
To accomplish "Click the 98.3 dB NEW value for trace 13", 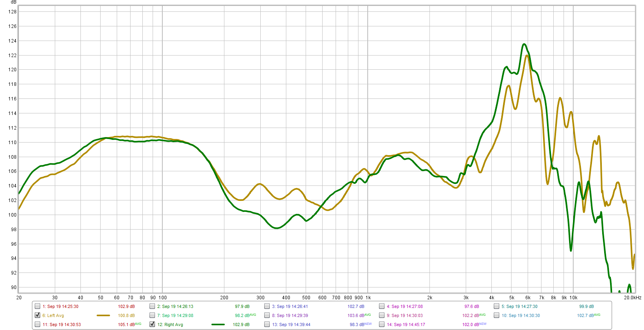I will click(360, 324).
